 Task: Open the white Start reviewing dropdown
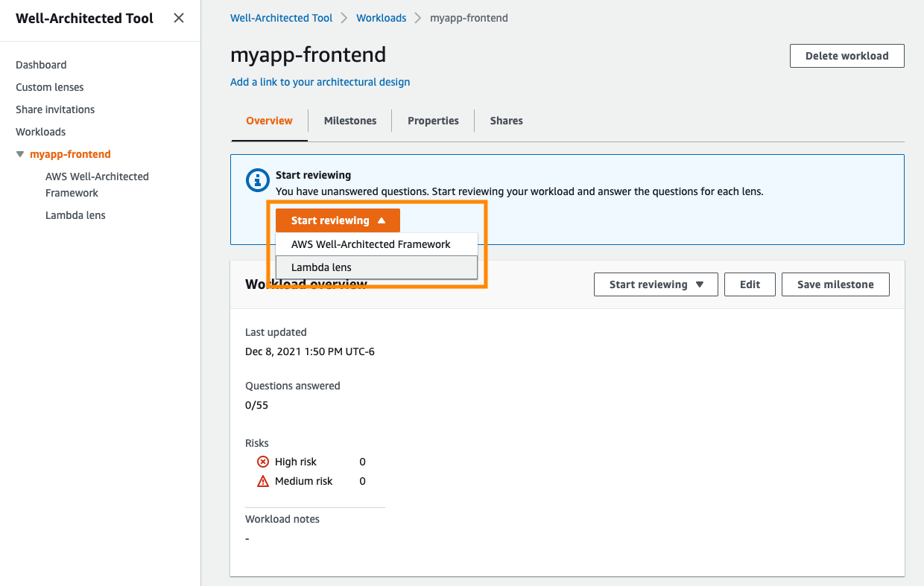click(x=656, y=284)
